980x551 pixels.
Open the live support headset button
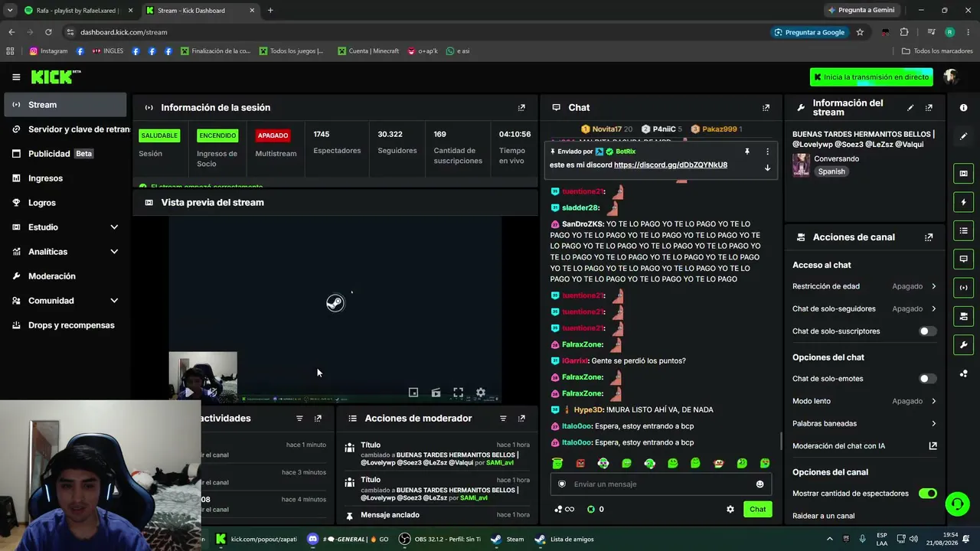(x=957, y=504)
